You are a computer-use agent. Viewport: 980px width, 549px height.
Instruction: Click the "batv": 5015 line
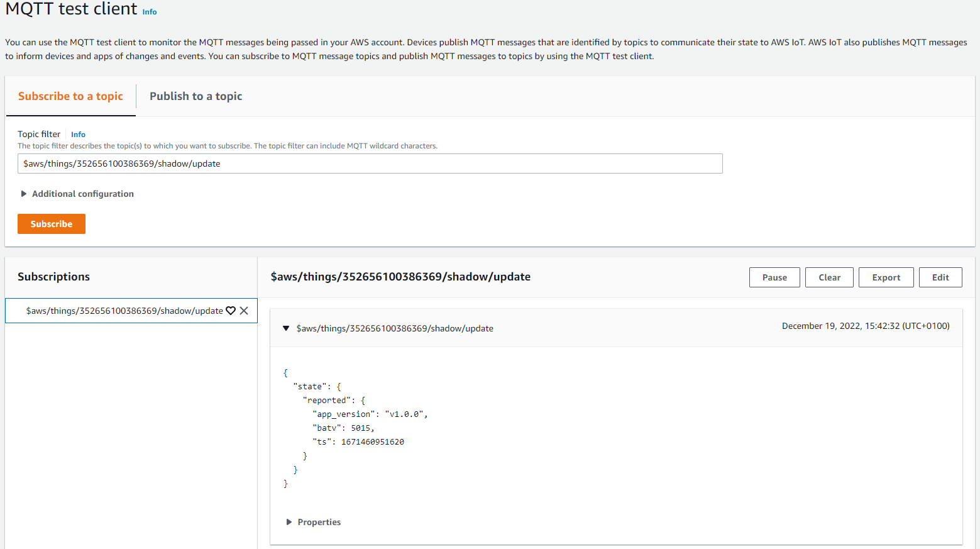click(343, 428)
